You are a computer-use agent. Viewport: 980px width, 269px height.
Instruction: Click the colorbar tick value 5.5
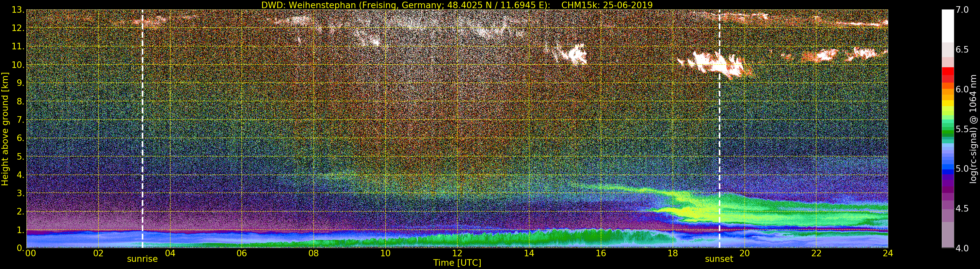(x=962, y=129)
